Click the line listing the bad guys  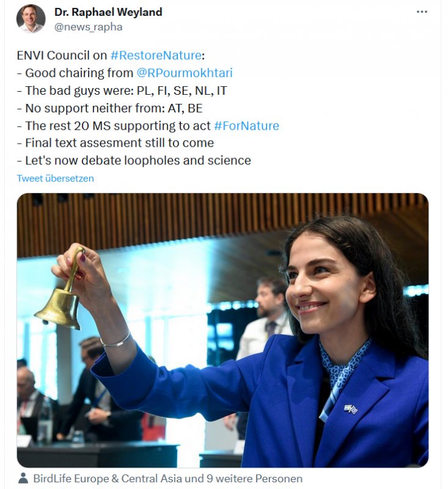coord(122,90)
